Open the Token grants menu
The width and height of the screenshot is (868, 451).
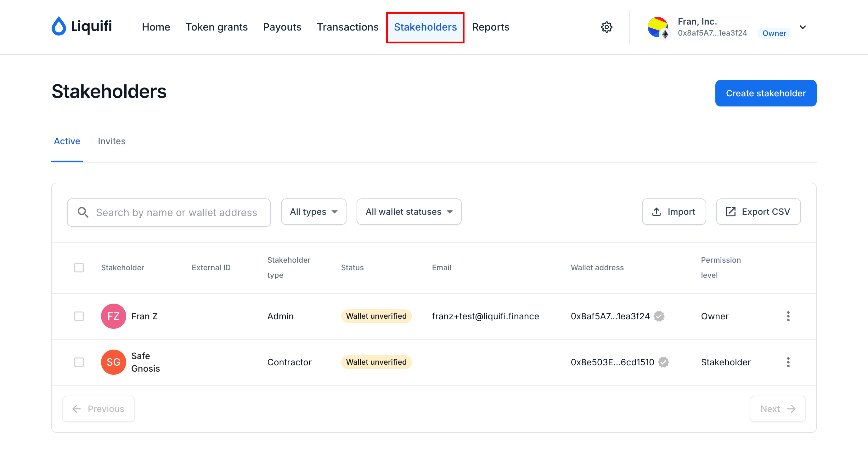(x=217, y=27)
